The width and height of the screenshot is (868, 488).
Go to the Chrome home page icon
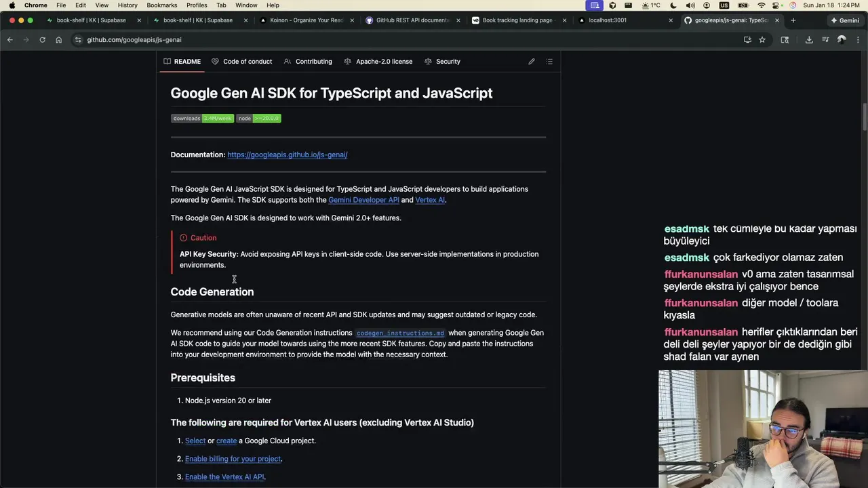point(58,40)
